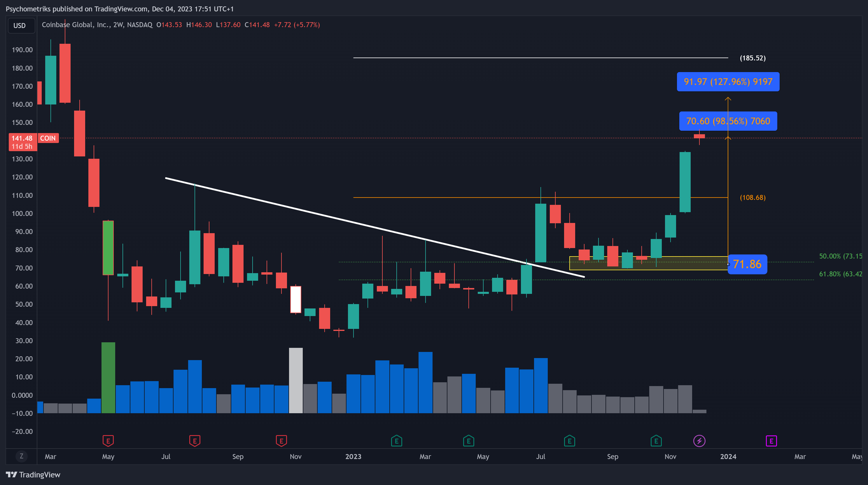Click the 141.48 current price label
Screen dimensions: 868x485
tap(22, 138)
